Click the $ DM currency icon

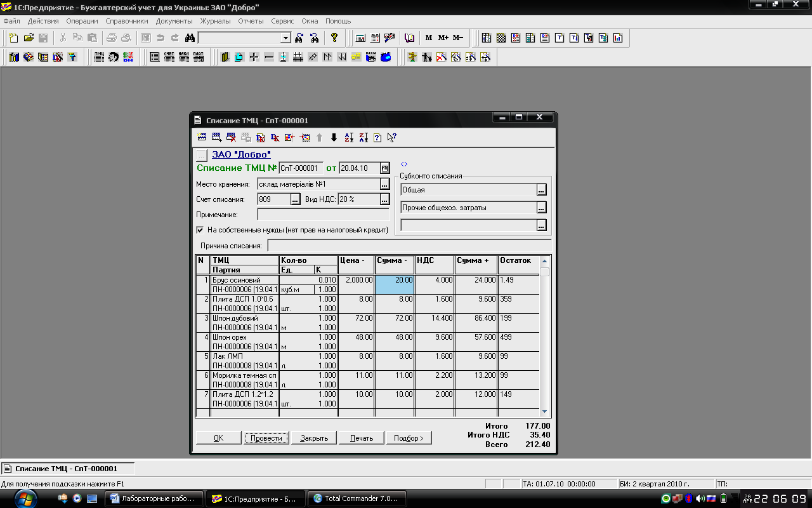click(x=128, y=57)
